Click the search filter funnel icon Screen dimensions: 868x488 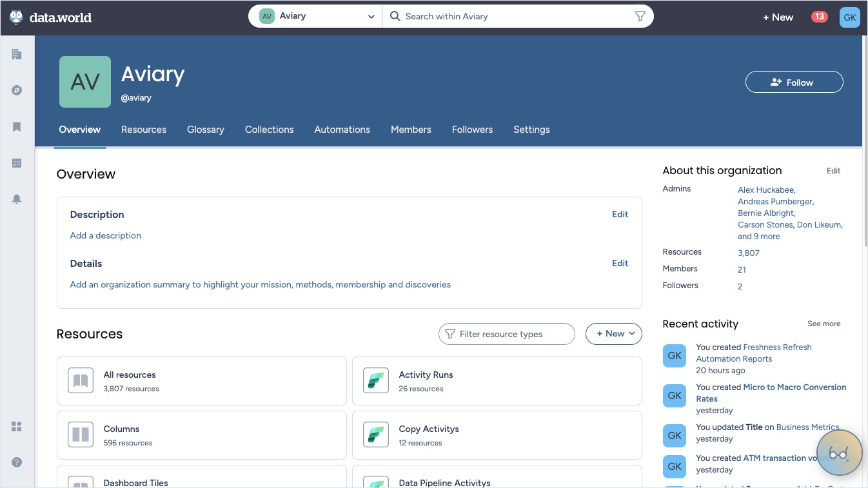click(640, 16)
